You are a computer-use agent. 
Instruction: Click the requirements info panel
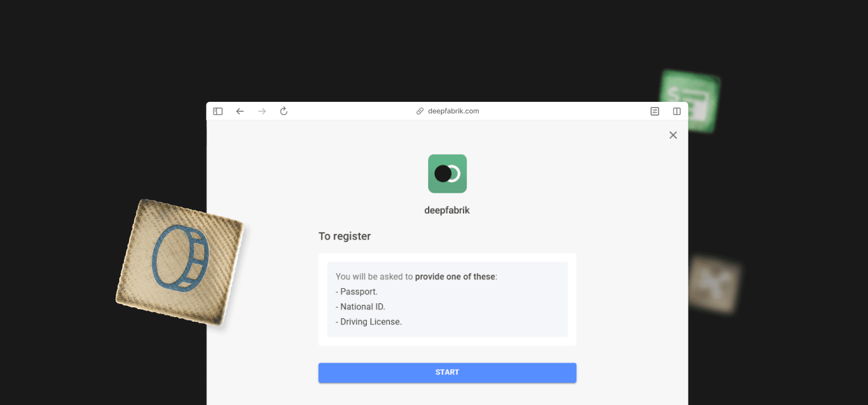447,299
